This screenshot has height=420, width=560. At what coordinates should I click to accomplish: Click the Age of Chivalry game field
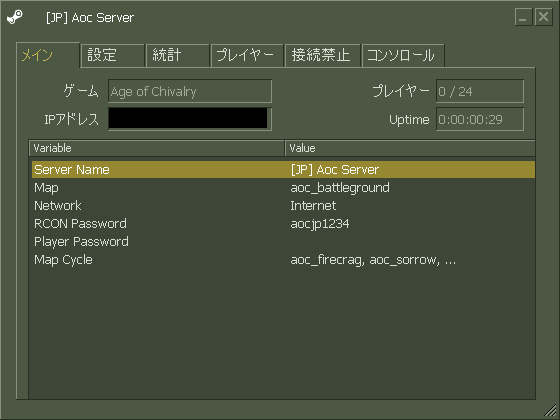pos(190,91)
